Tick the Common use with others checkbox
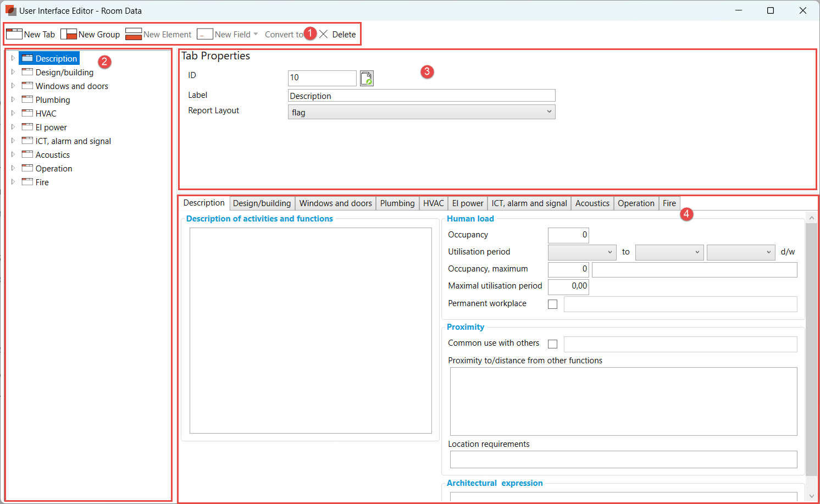 (553, 344)
